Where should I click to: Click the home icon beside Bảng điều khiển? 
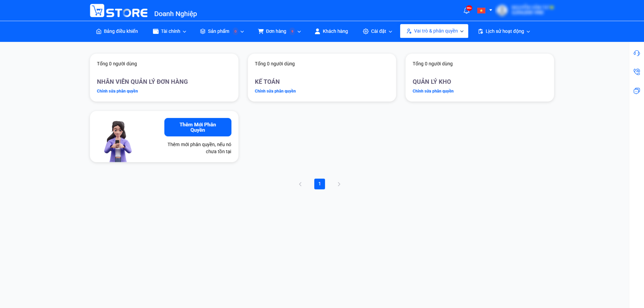tap(99, 32)
